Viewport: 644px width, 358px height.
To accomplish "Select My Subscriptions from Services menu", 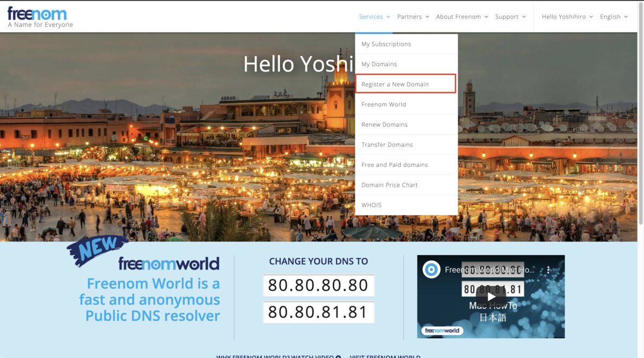I will (406, 44).
